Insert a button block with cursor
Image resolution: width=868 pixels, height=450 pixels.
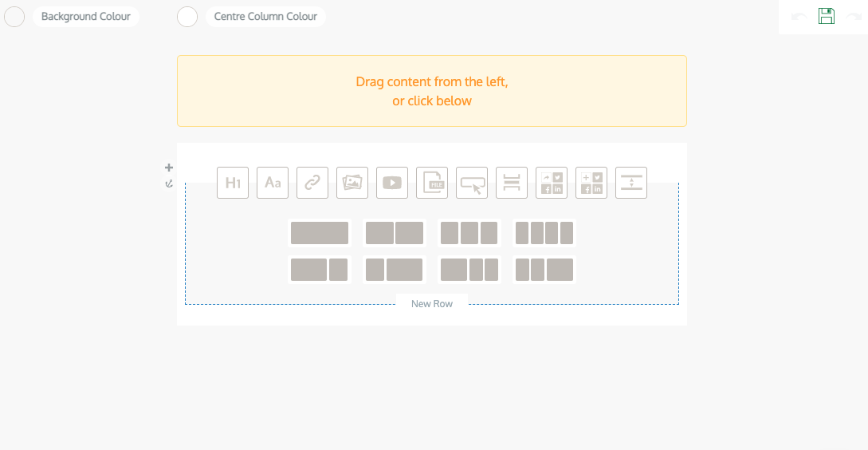coord(472,183)
